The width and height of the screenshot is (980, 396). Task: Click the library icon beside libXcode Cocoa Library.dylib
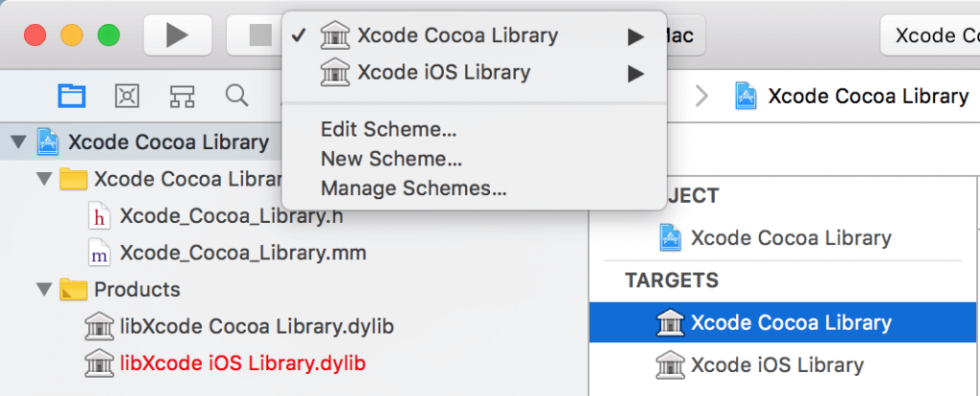tap(99, 326)
